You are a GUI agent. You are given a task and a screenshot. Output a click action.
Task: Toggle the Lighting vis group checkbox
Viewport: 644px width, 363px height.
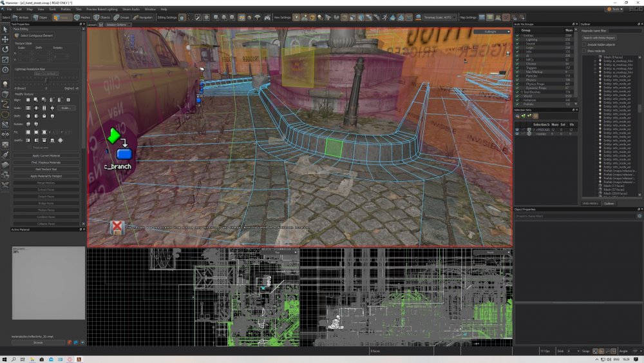[x=517, y=39]
